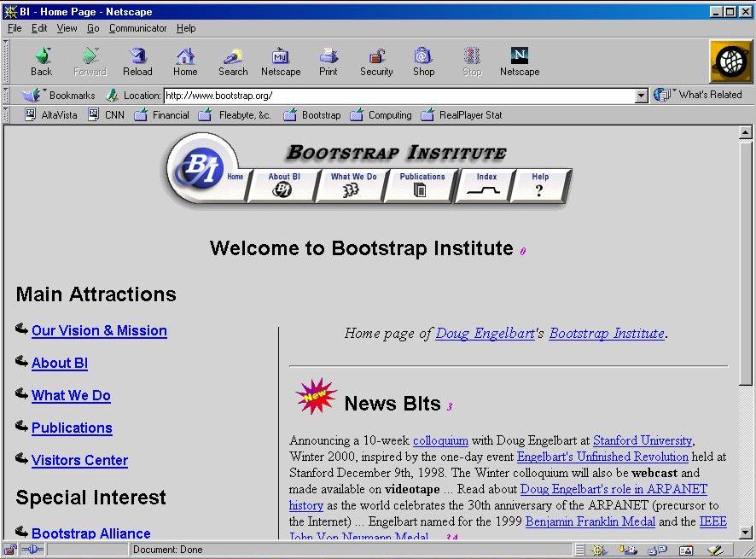Click the Forward toolbar button
This screenshot has width=756, height=559.
[x=90, y=61]
